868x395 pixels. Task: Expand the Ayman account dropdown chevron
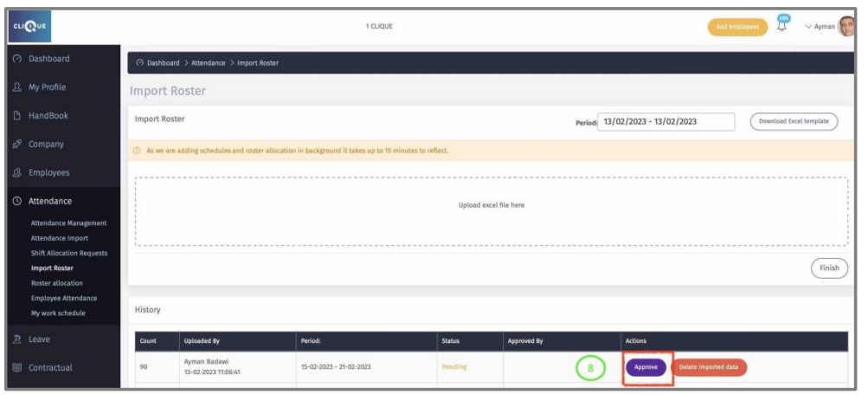pos(808,27)
